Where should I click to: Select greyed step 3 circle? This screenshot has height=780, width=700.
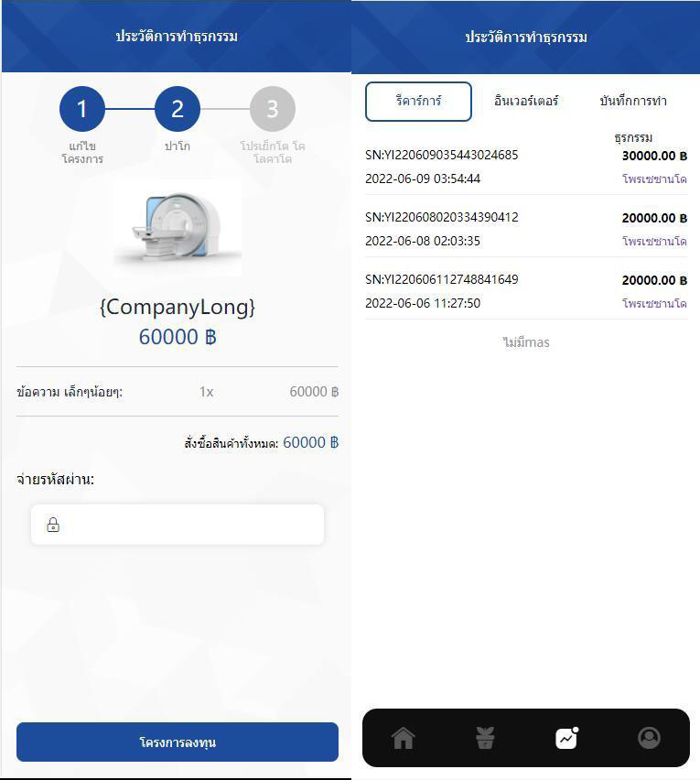273,109
